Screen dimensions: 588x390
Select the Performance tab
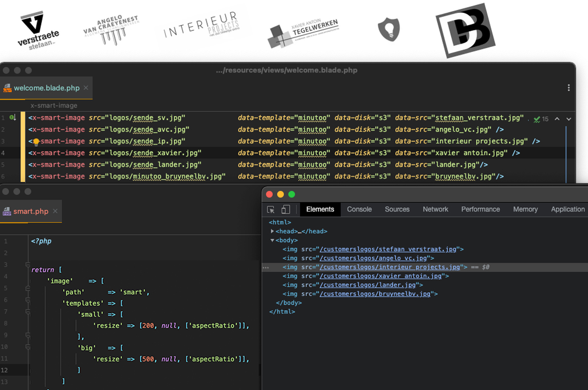(481, 209)
